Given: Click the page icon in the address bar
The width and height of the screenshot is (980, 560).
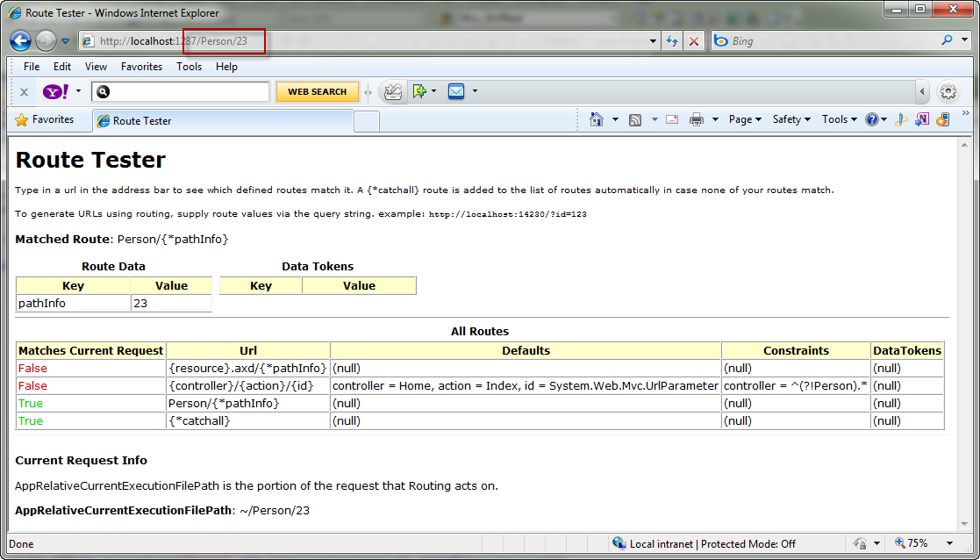Looking at the screenshot, I should tap(89, 41).
